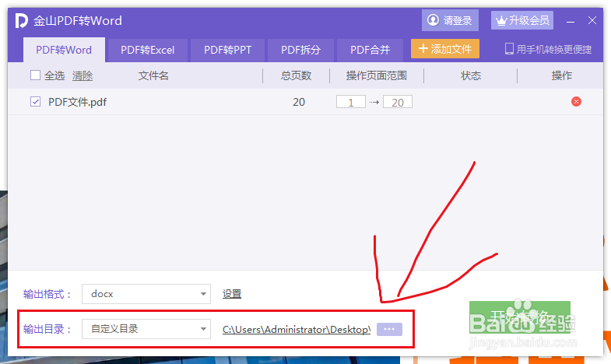Screen dimensions: 611x364
Task: Open 输出格式 docx dropdown
Action: click(146, 294)
